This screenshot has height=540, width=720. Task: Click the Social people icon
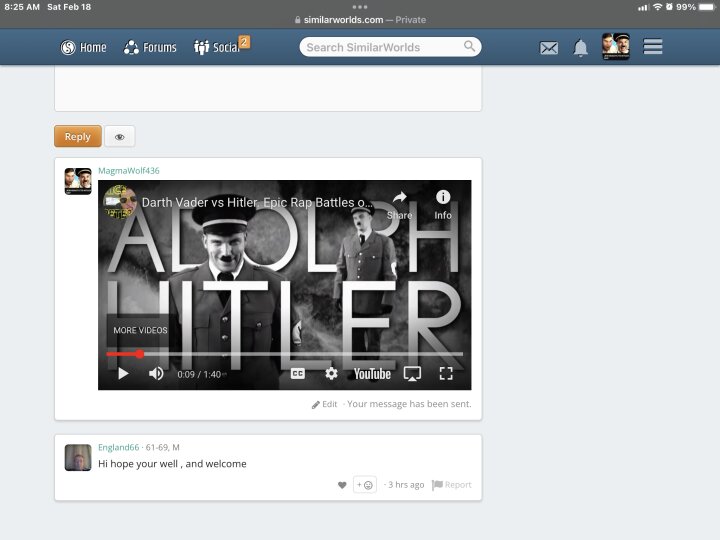tap(201, 47)
